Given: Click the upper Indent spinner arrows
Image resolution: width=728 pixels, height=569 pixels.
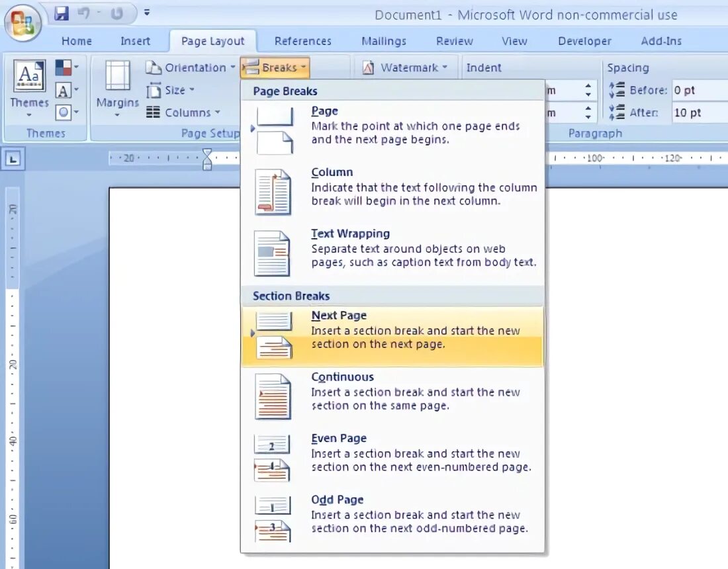Looking at the screenshot, I should click(588, 90).
